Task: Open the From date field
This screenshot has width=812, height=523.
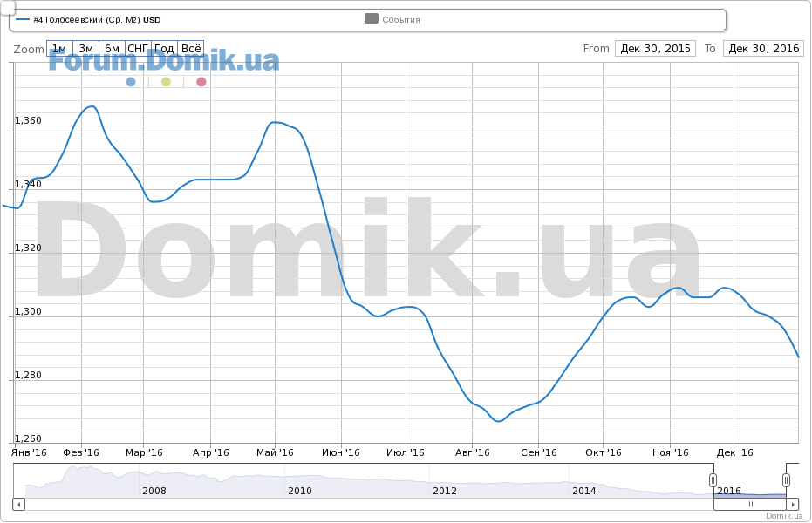Action: click(x=655, y=49)
